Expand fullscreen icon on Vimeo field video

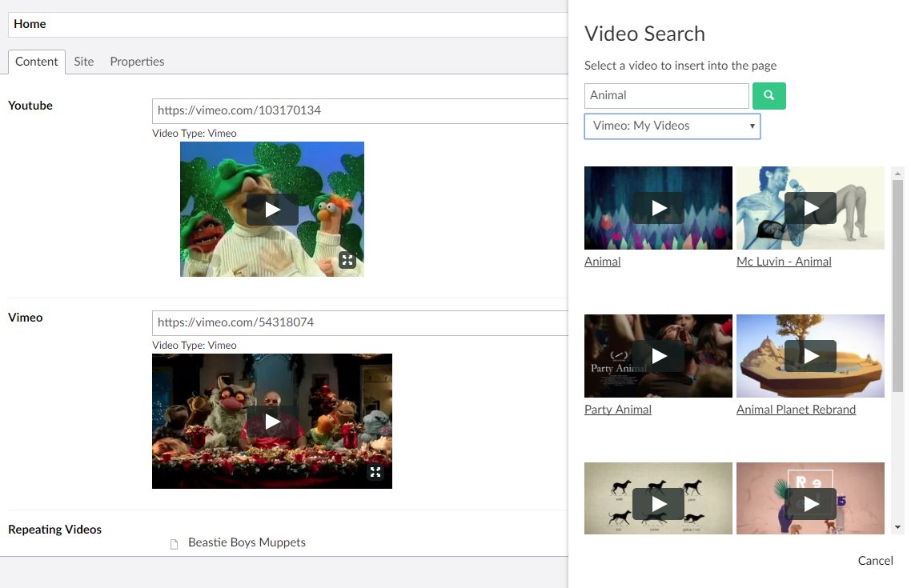(x=375, y=472)
